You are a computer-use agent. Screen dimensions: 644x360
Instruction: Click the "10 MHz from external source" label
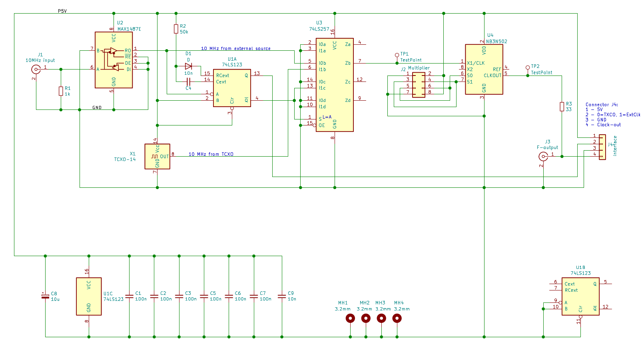pos(235,49)
